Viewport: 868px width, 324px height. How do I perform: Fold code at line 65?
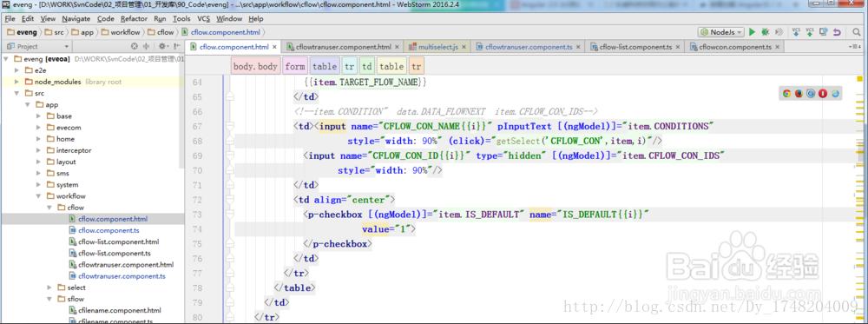coord(229,97)
